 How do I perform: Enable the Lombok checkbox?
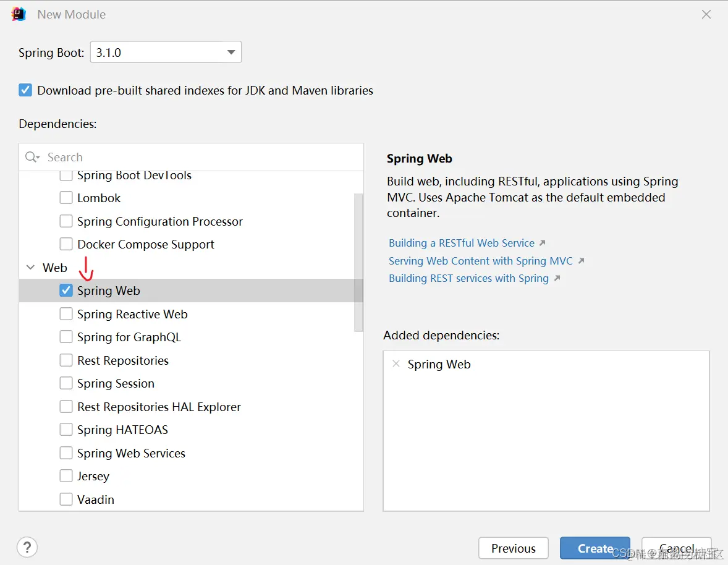(66, 198)
